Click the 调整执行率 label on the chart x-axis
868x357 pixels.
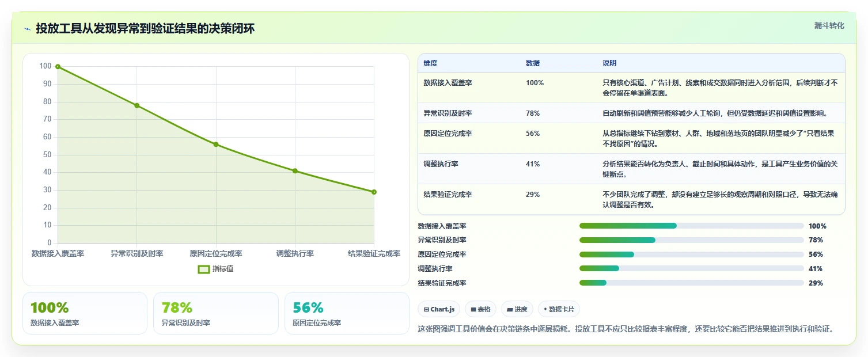[x=295, y=253]
